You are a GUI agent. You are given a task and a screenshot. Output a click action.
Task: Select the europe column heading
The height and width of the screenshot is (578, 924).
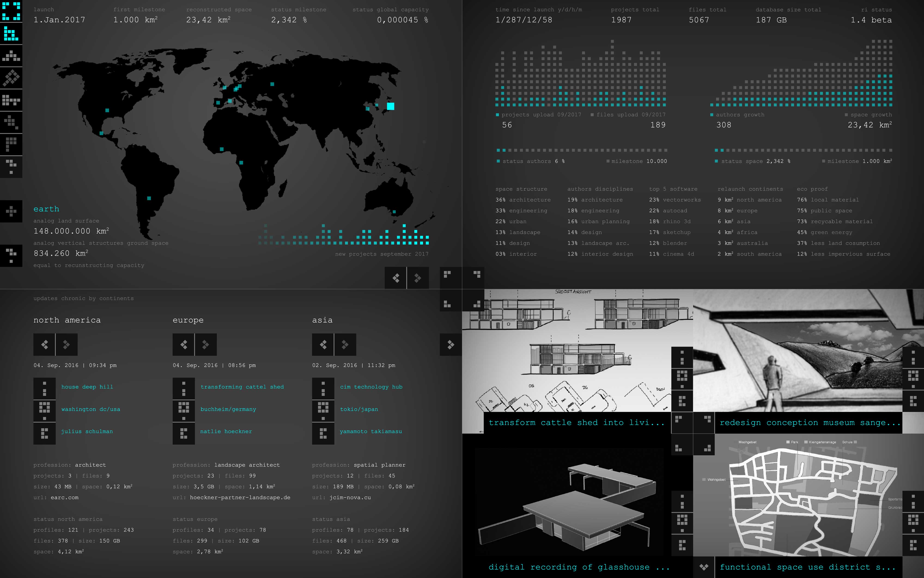click(x=188, y=320)
